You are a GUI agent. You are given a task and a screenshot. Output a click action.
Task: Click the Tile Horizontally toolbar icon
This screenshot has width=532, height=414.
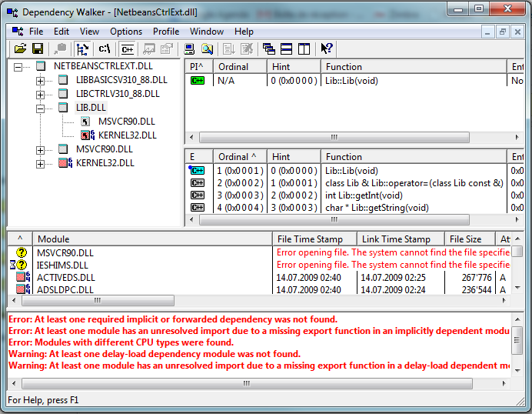pos(287,48)
